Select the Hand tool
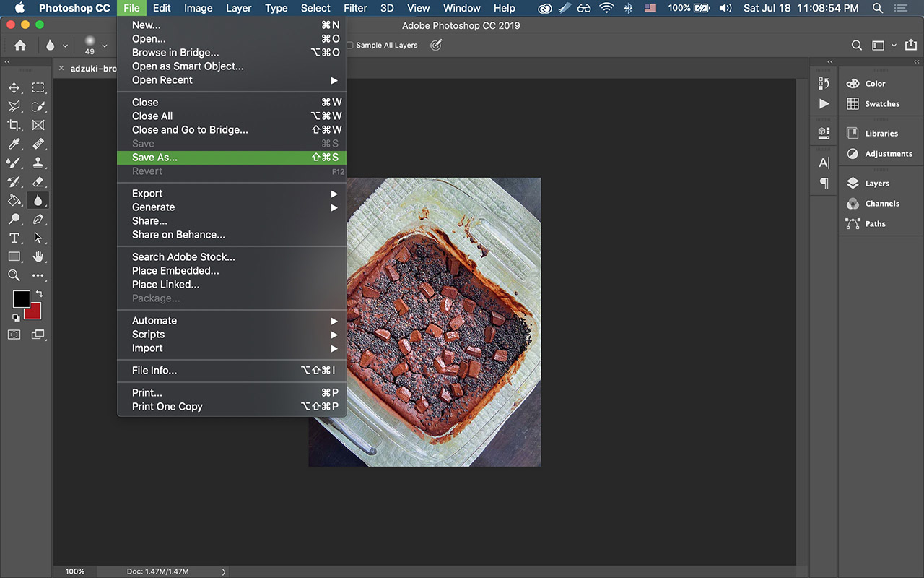The height and width of the screenshot is (578, 924). pos(38,256)
